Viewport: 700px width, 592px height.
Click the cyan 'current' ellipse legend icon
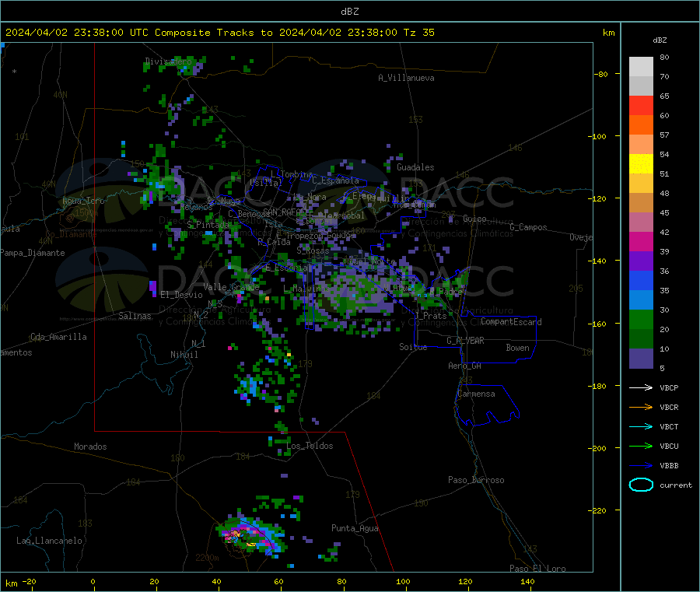pyautogui.click(x=641, y=485)
